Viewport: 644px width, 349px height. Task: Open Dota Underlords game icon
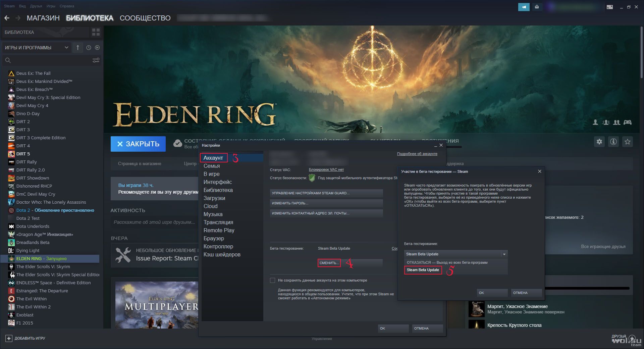11,226
